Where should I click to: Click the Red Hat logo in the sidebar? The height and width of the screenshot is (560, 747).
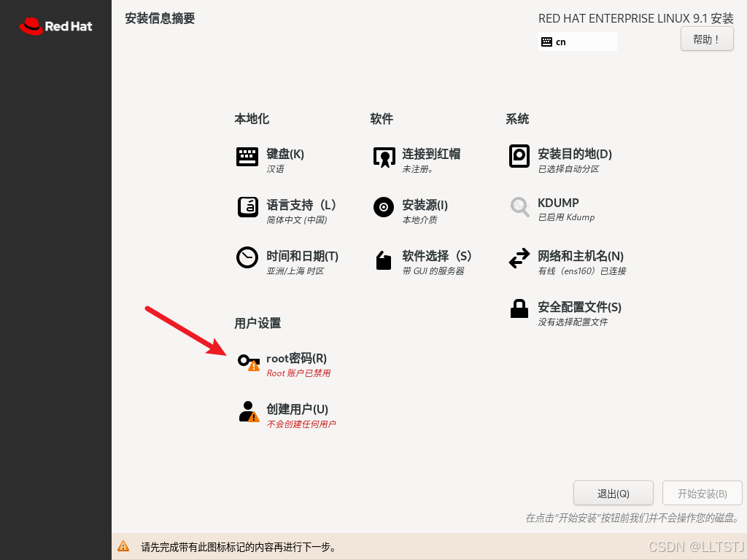click(x=55, y=26)
